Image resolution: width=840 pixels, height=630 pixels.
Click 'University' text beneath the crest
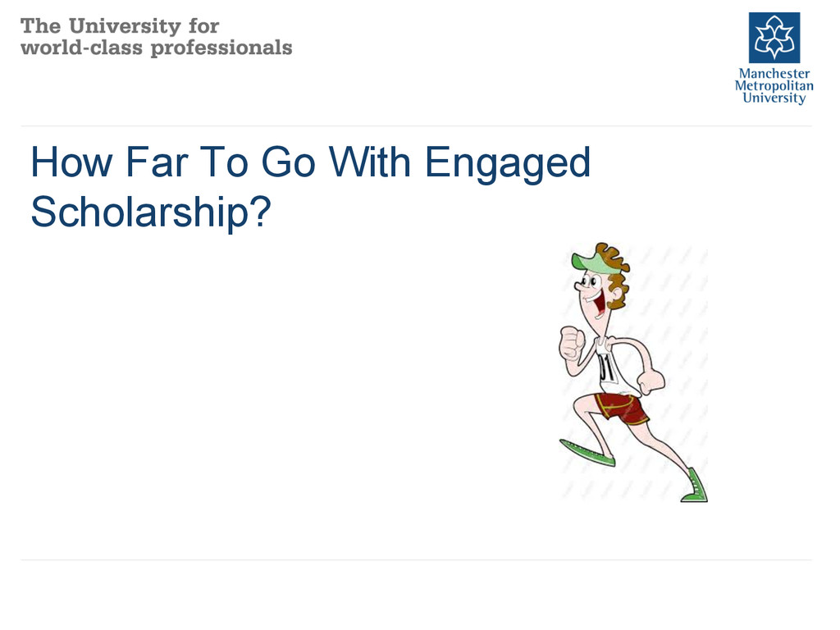point(774,98)
